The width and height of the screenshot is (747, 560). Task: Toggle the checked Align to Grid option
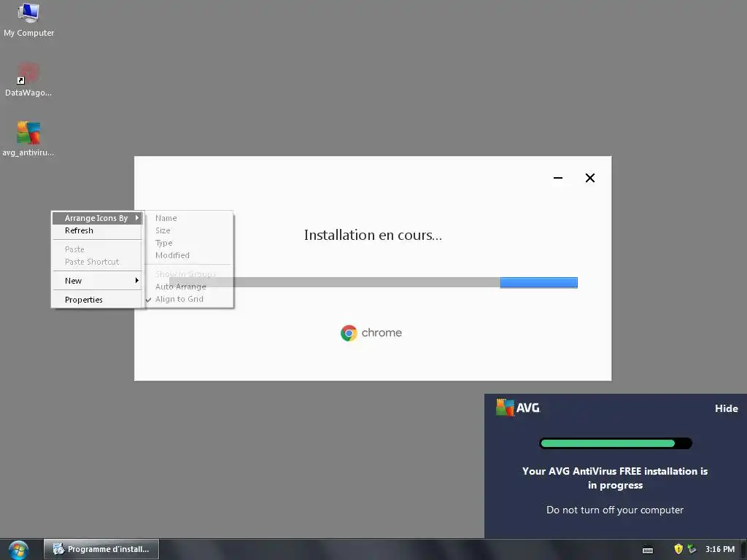point(189,299)
